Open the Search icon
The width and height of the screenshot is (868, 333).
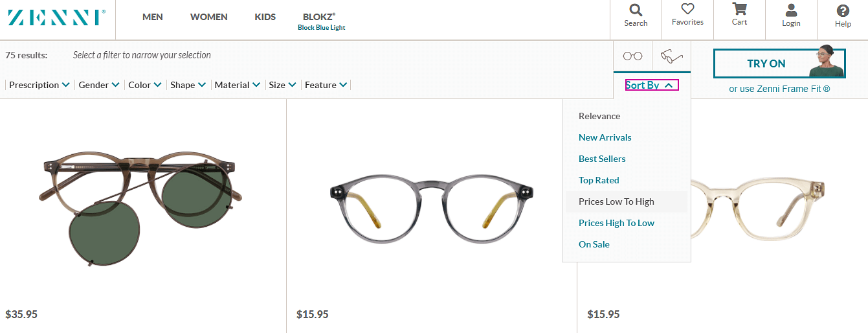point(636,16)
